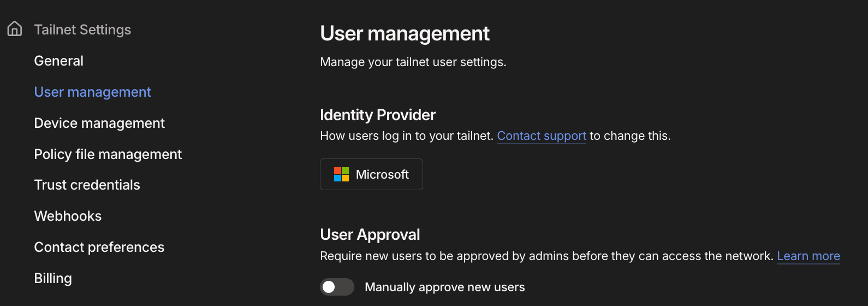This screenshot has width=868, height=306.
Task: Click the User management page heading
Action: pos(405,33)
